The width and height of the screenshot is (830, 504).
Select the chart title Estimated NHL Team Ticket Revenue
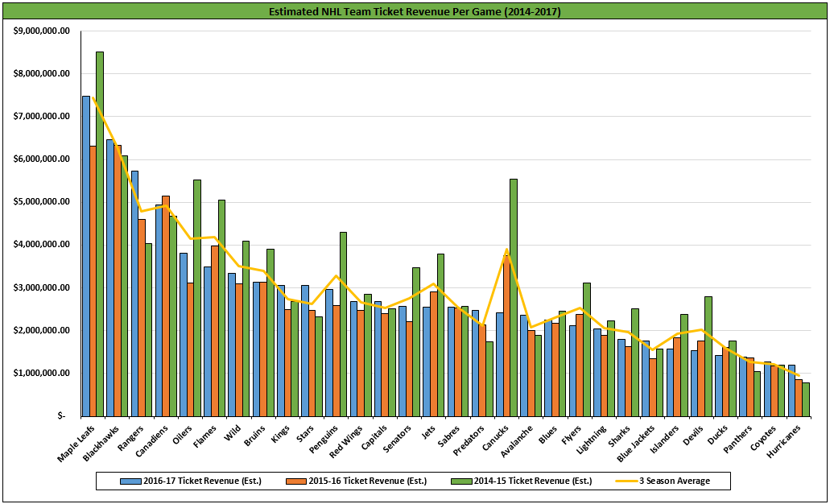415,11
